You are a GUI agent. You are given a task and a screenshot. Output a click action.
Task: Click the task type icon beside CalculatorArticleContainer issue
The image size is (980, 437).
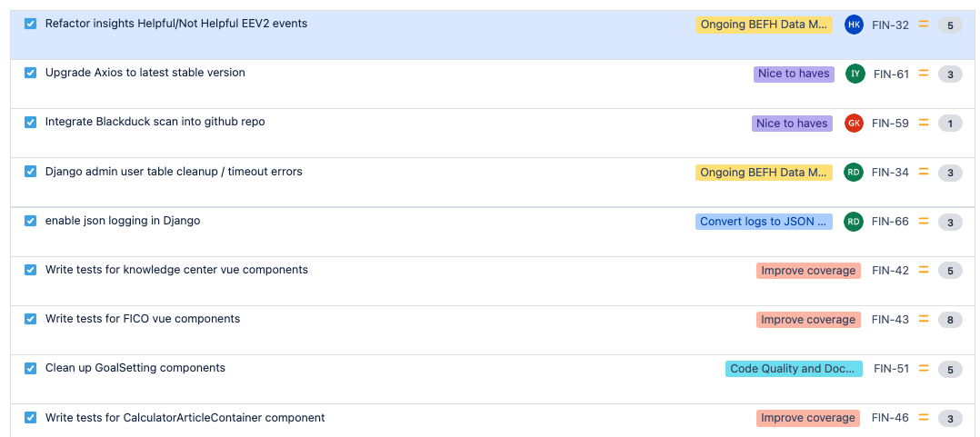coord(30,418)
